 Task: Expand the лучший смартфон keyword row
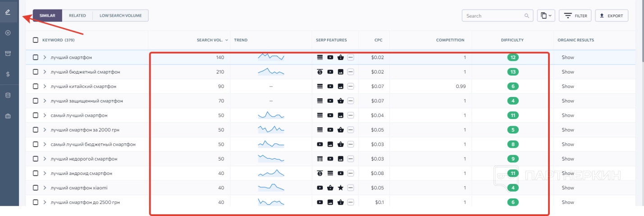(45, 57)
